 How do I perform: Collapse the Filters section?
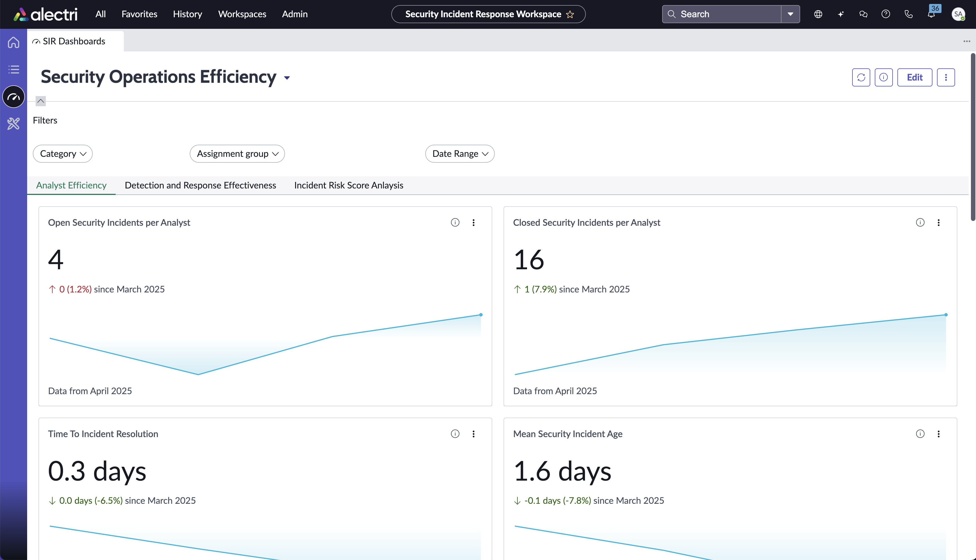tap(40, 101)
